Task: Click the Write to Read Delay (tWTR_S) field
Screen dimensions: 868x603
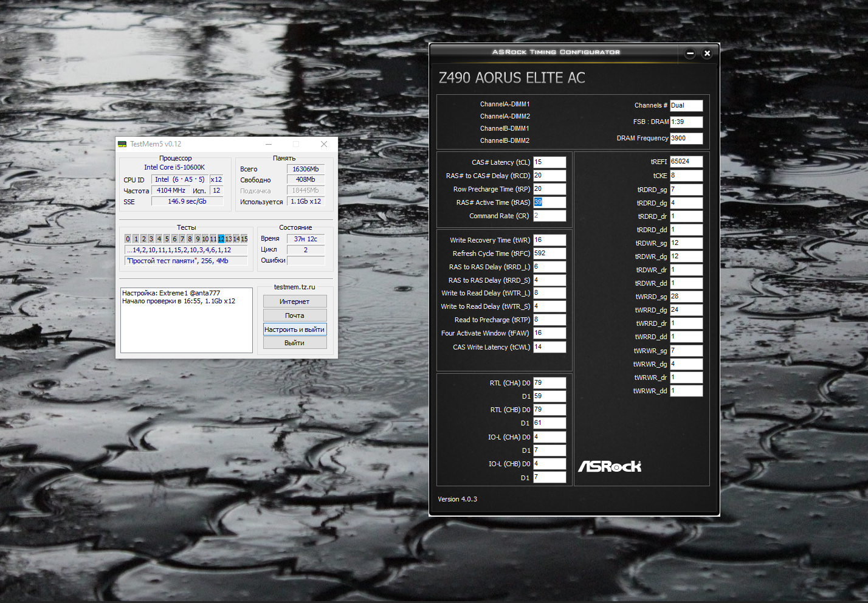Action: 549,306
